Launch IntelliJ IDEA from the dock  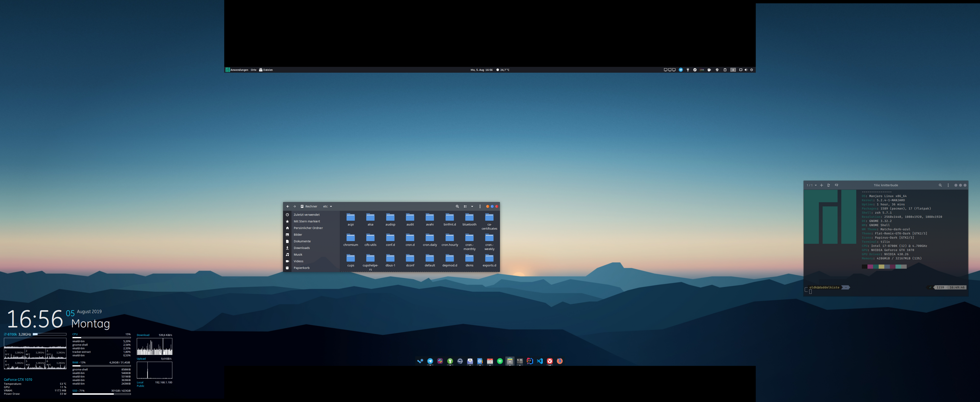point(530,361)
